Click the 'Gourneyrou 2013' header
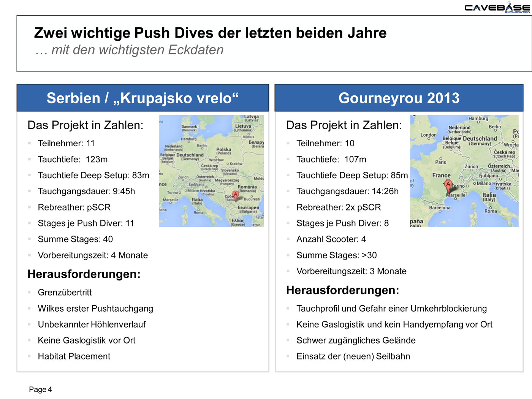The image size is (532, 399). (399, 98)
